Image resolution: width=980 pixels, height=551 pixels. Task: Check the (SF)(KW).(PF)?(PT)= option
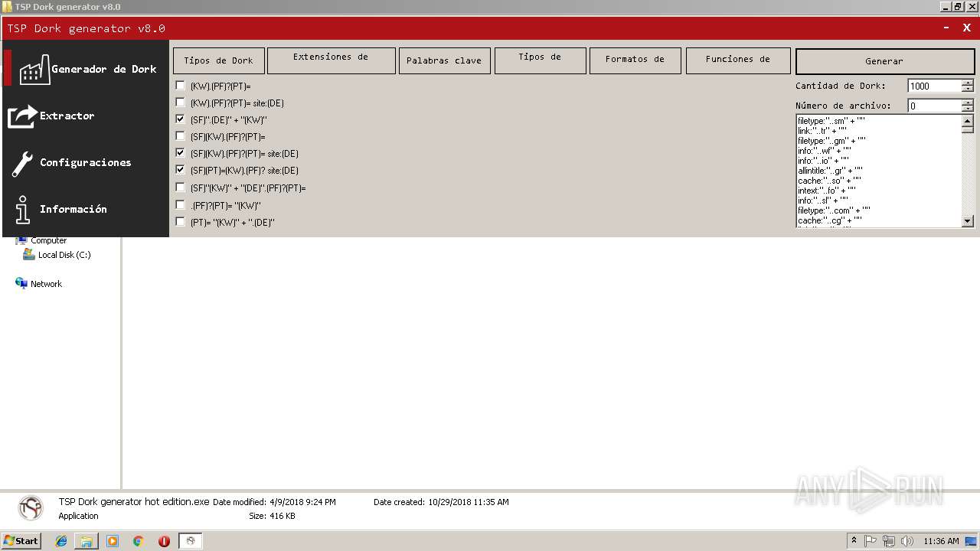(x=180, y=136)
